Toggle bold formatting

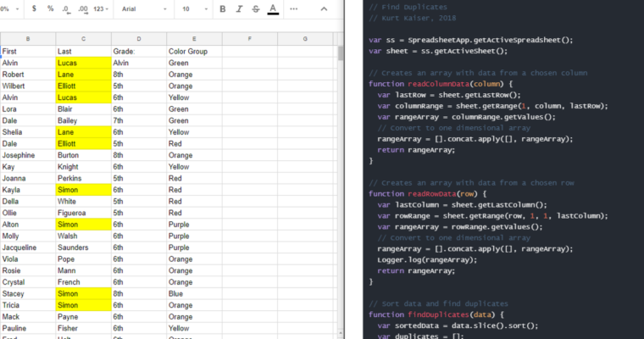click(x=223, y=8)
